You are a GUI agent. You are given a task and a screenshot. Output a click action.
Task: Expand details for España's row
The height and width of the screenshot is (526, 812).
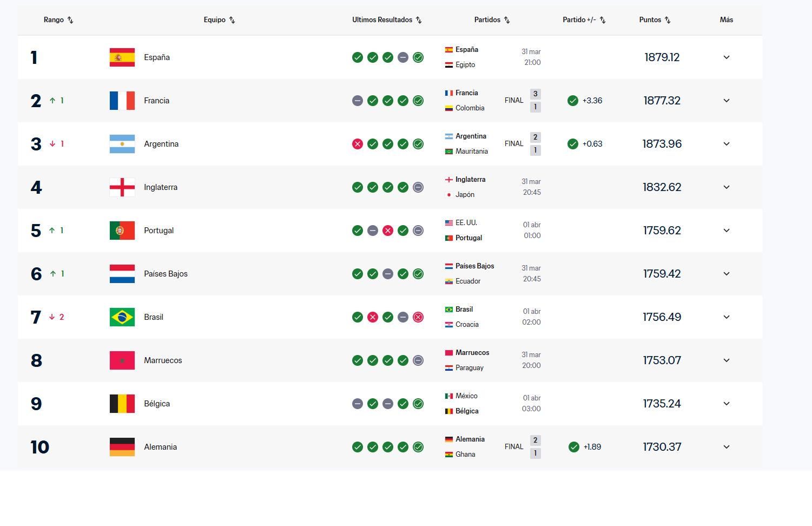coord(726,57)
